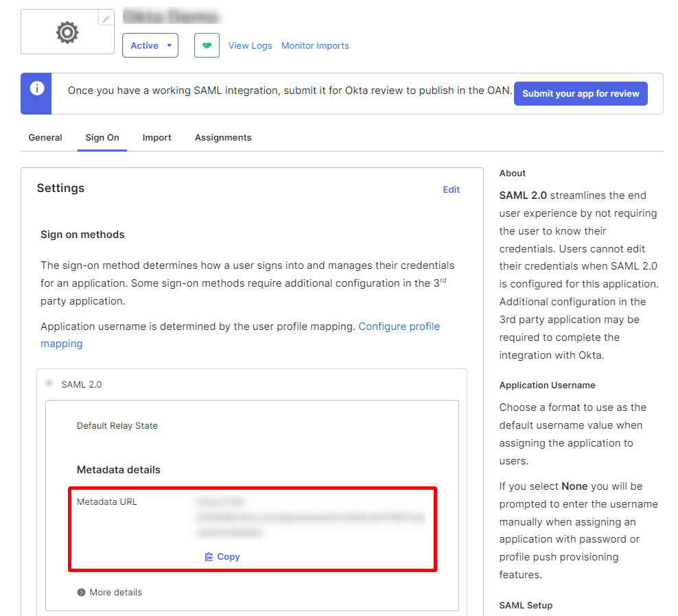Screen dimensions: 678x616
Task: Open the Import tab
Action: 157,137
